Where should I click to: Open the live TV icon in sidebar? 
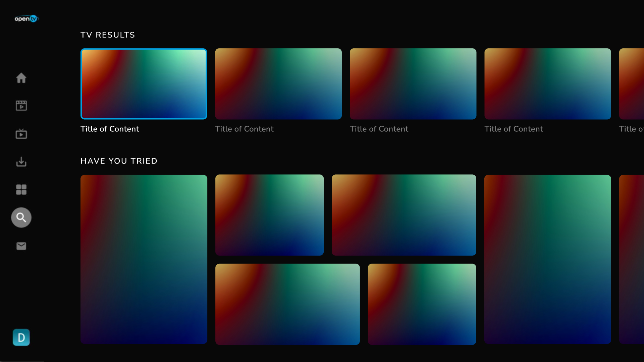click(x=21, y=134)
